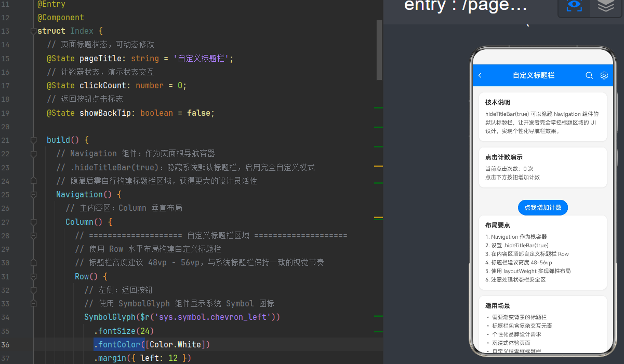Click .margin({ left: 12 }) on line 37
Image resolution: width=624 pixels, height=364 pixels.
[x=143, y=358]
